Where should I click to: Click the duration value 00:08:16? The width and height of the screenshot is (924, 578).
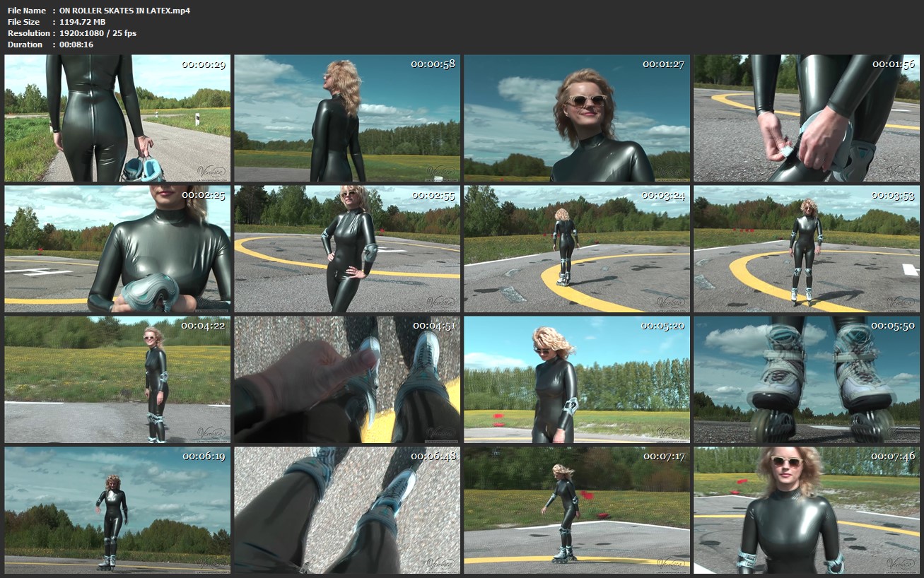click(x=76, y=45)
